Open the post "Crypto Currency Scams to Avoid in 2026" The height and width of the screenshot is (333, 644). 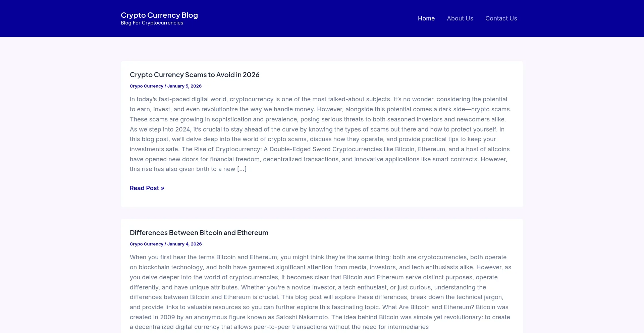[x=195, y=74]
